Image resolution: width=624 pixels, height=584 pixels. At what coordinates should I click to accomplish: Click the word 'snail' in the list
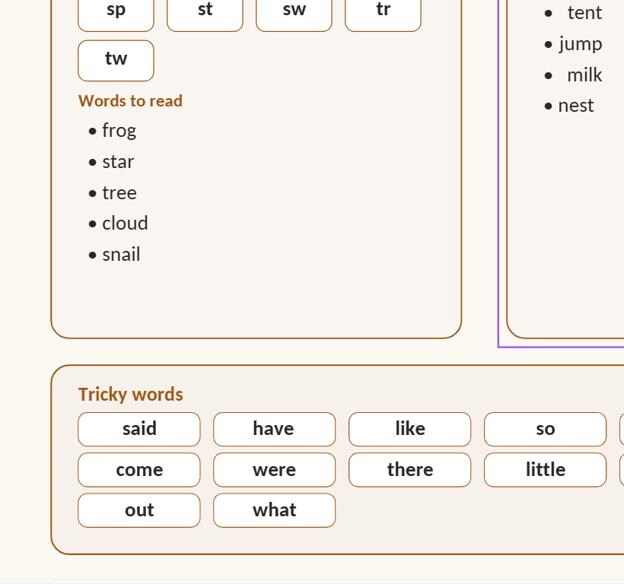(121, 254)
